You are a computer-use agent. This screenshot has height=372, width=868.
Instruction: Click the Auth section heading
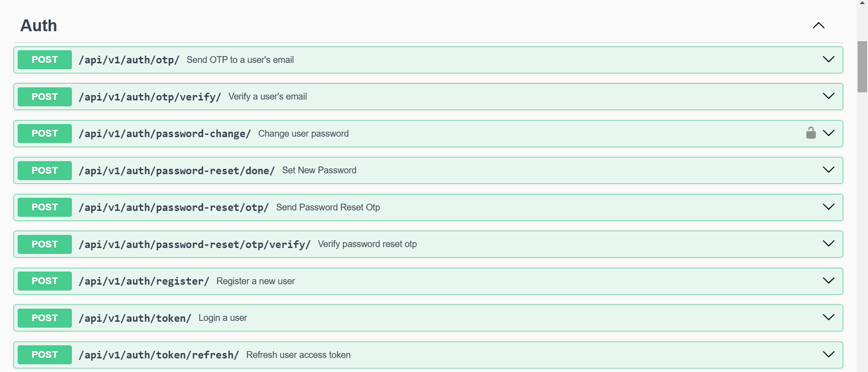click(39, 26)
